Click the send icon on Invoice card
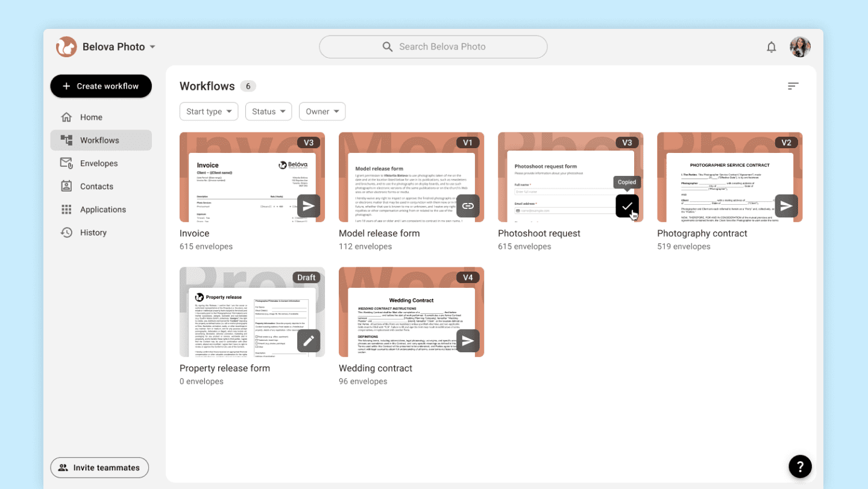The width and height of the screenshot is (868, 489). pyautogui.click(x=309, y=206)
